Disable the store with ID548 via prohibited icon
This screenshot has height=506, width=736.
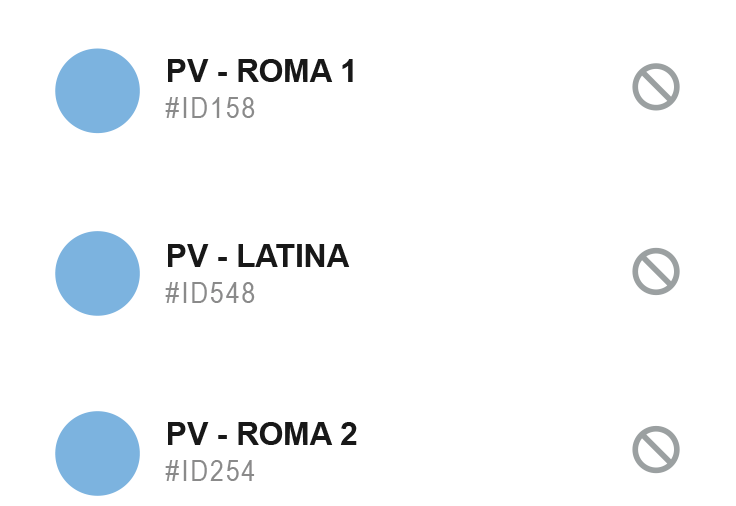(656, 271)
